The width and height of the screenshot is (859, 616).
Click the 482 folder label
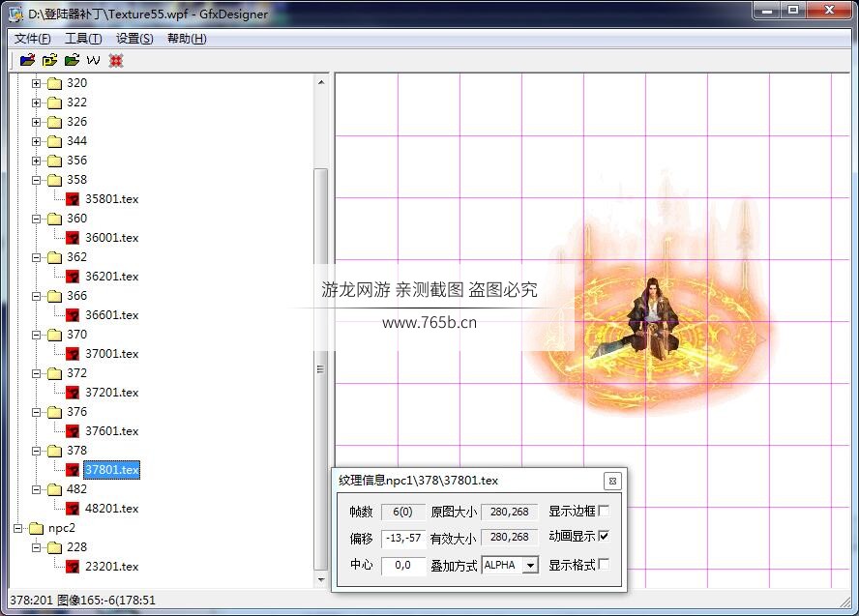click(x=76, y=489)
